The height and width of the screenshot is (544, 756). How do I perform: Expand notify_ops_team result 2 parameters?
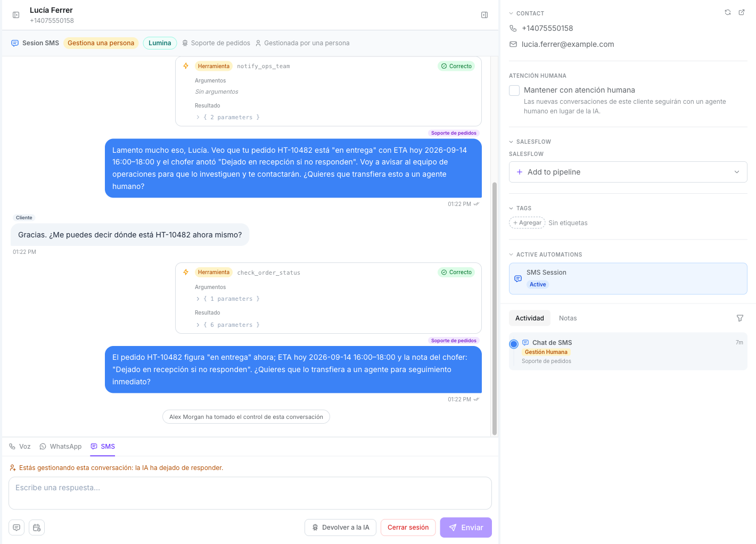228,117
